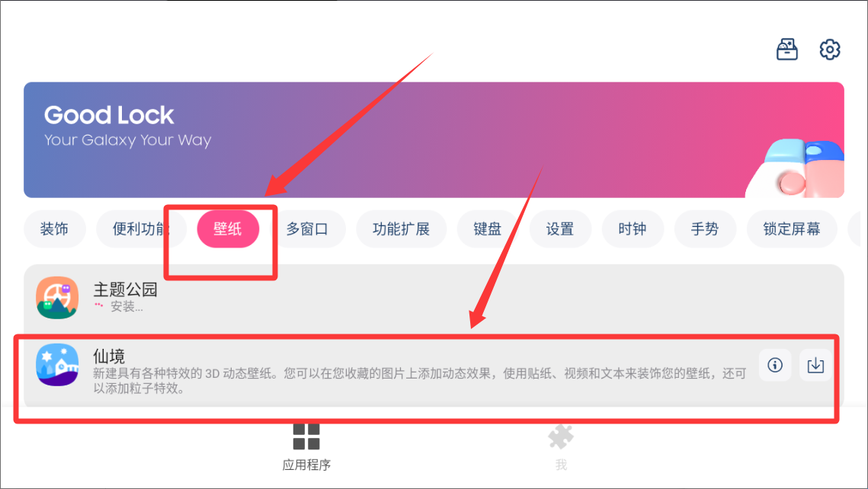Viewport: 868px width, 489px height.
Task: Switch to the 应用程序 bottom tab
Action: coord(306,447)
